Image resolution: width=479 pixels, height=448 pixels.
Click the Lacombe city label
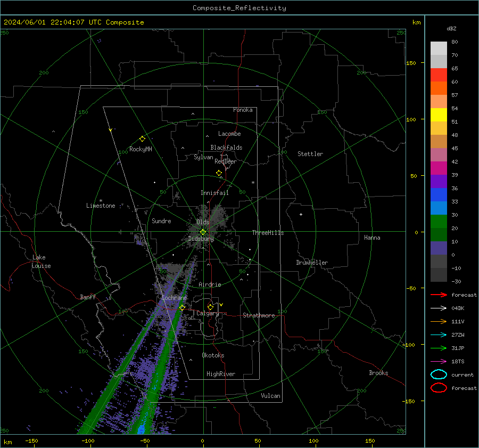(229, 134)
